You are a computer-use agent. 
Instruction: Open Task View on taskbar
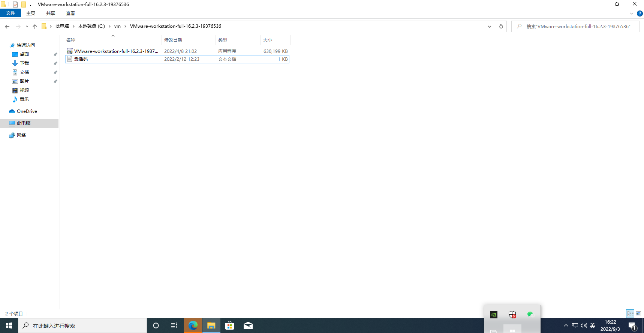[174, 325]
